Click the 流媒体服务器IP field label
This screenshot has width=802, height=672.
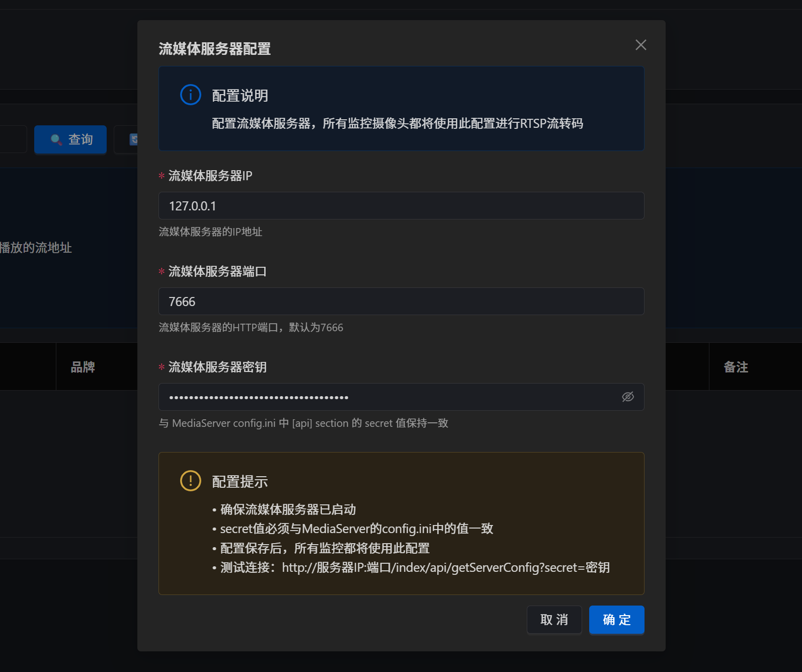coord(210,176)
